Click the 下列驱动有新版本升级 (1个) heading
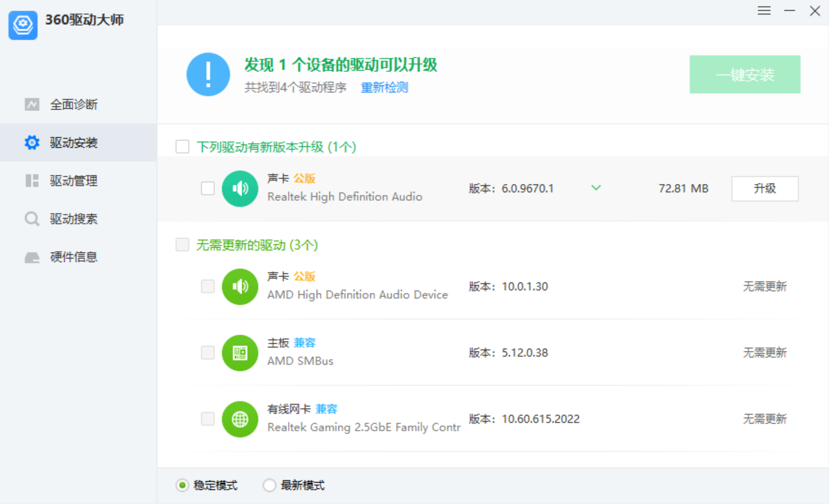Image resolution: width=829 pixels, height=504 pixels. coord(276,147)
